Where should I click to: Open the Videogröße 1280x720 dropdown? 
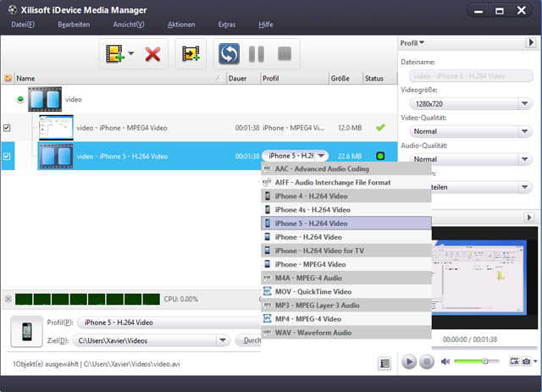pos(472,103)
